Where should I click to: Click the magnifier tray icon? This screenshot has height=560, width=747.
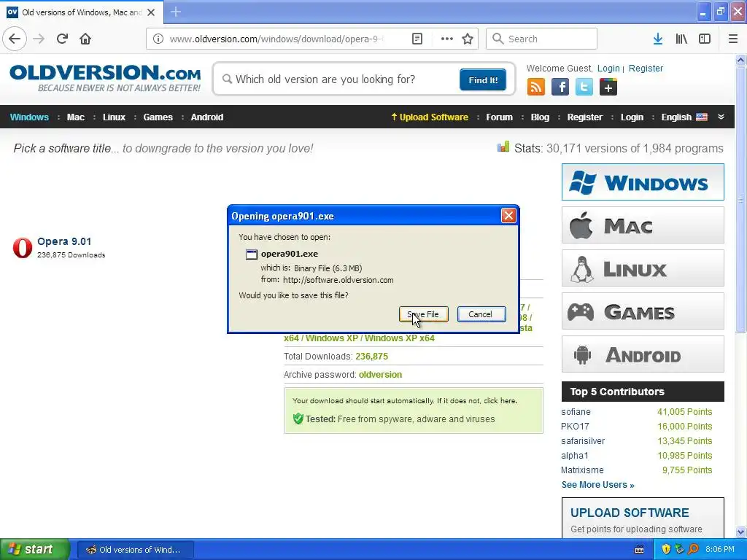pos(693,549)
